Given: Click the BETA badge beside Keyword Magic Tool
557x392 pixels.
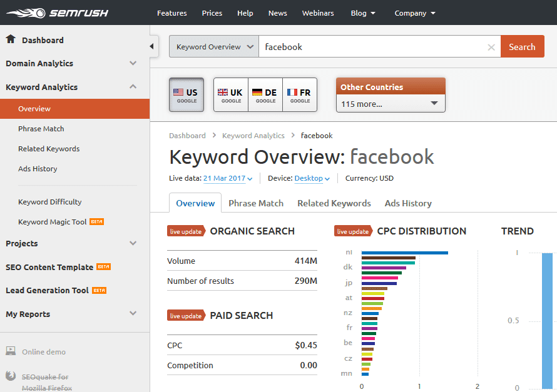Looking at the screenshot, I should [96, 222].
